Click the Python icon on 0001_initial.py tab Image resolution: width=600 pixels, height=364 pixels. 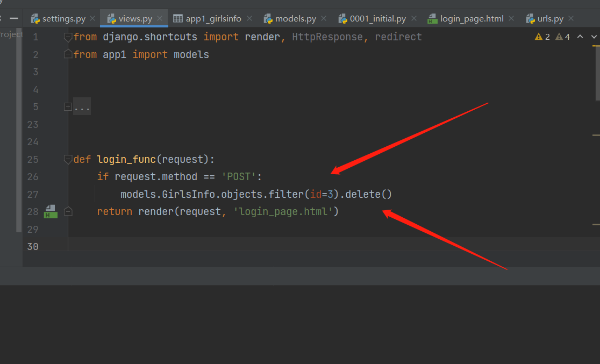(x=343, y=18)
